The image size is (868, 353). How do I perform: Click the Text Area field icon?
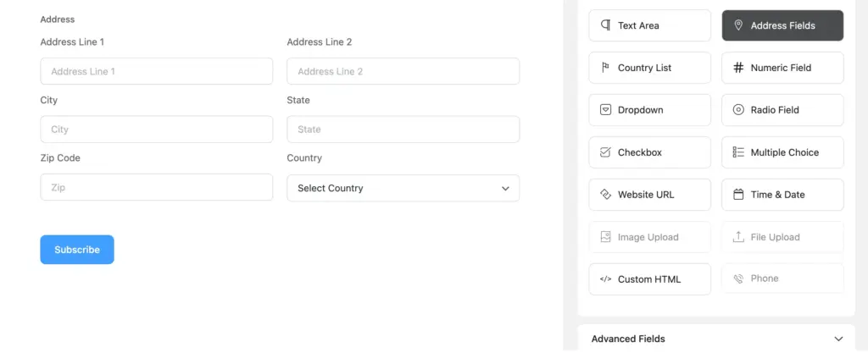[605, 25]
